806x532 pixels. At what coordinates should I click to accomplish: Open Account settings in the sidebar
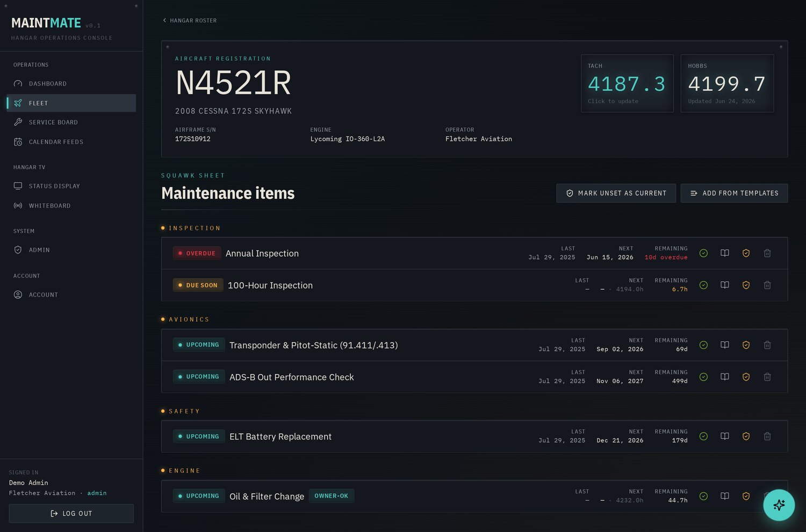coord(71,294)
